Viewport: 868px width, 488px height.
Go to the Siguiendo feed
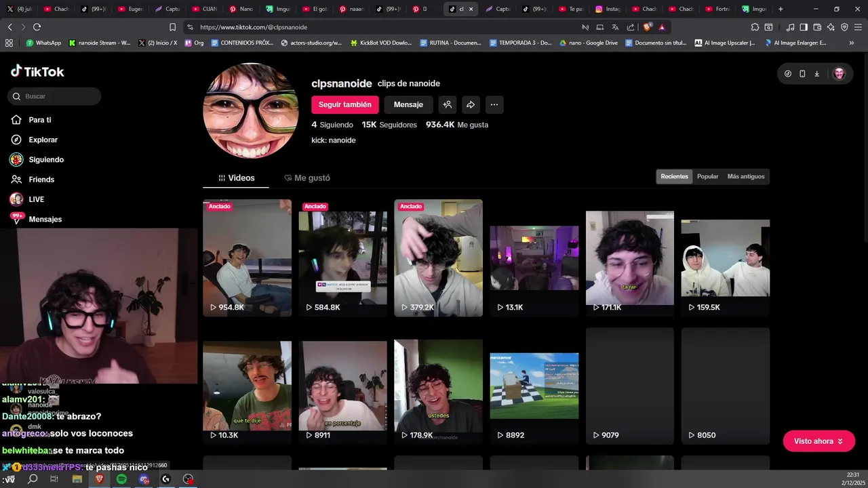coord(37,159)
